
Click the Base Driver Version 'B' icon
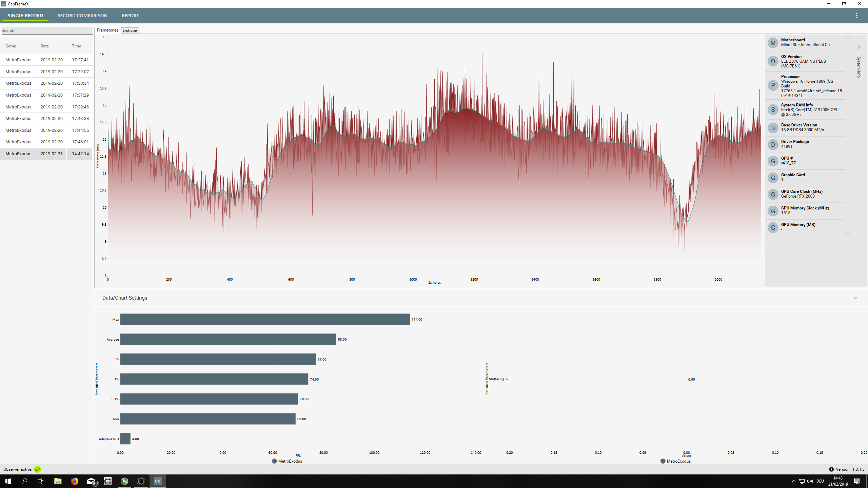click(x=773, y=128)
